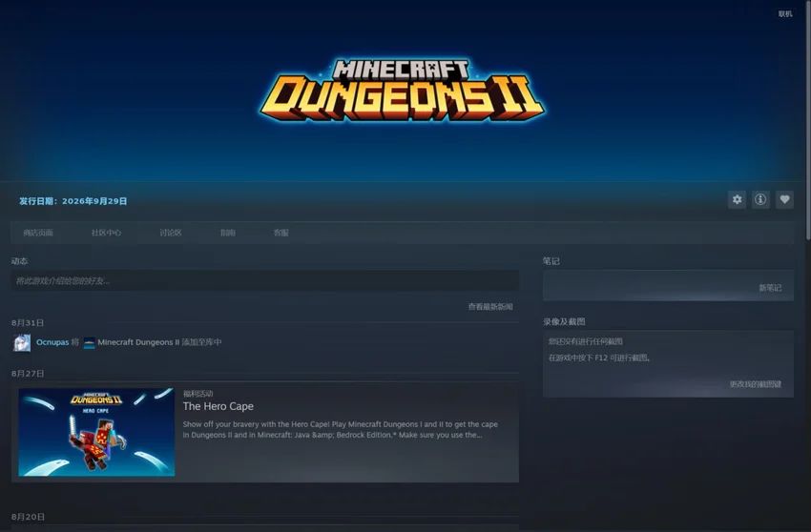
Task: Click 新笔记 new note button
Action: 770,288
